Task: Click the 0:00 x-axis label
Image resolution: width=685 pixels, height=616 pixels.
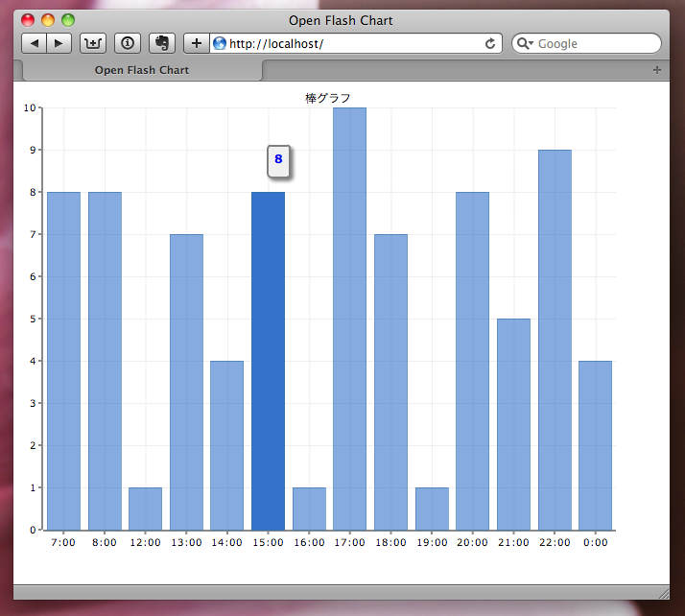Action: [x=596, y=543]
